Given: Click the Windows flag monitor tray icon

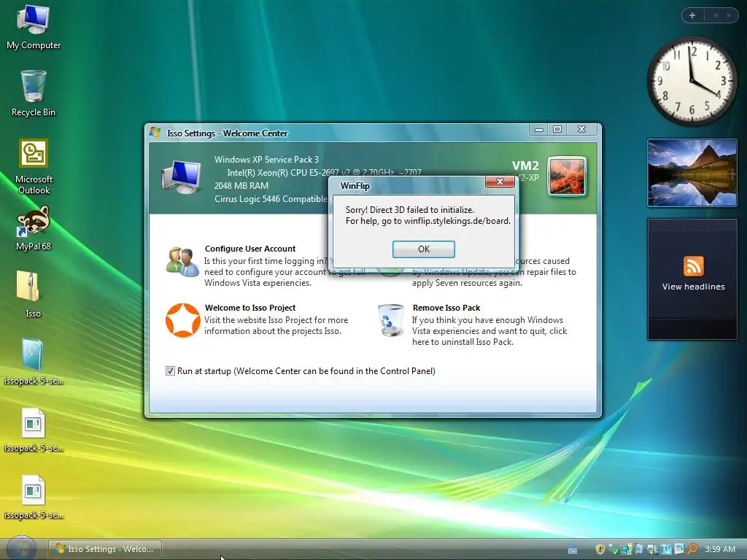Looking at the screenshot, I should [x=652, y=549].
